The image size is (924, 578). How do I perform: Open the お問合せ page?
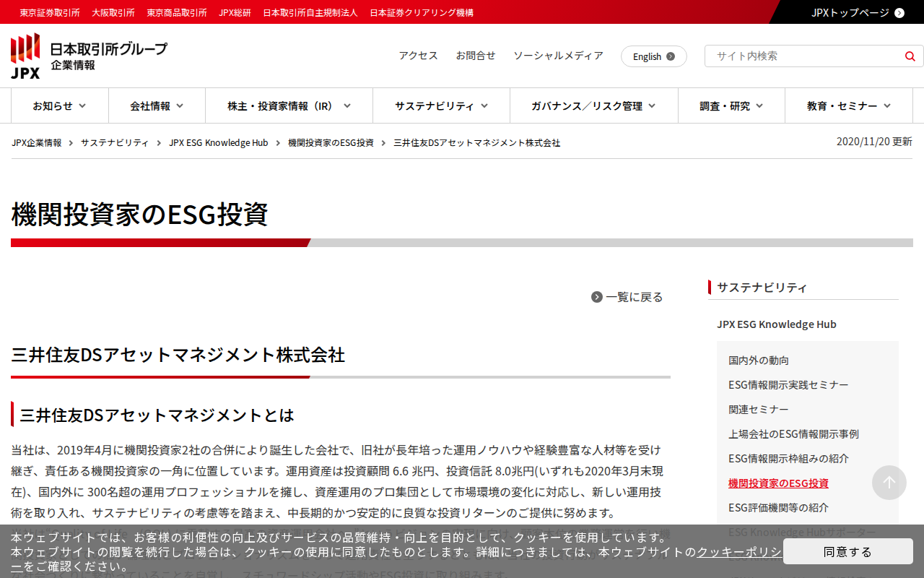[476, 56]
